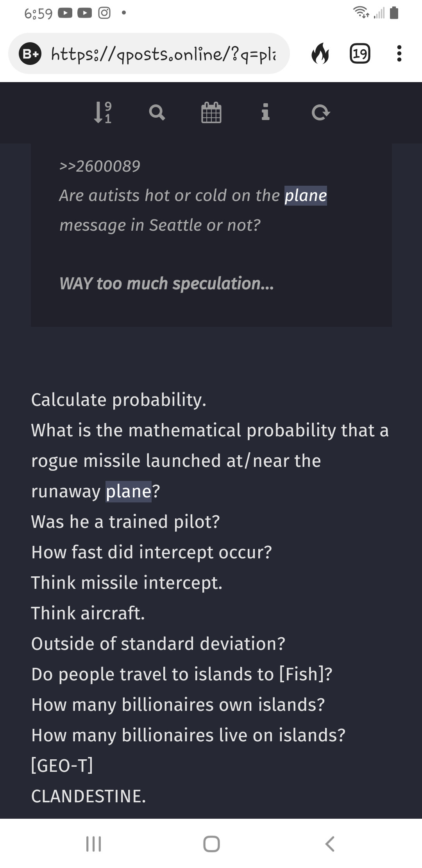
Task: Open the tab switcher showing 19
Action: (359, 54)
